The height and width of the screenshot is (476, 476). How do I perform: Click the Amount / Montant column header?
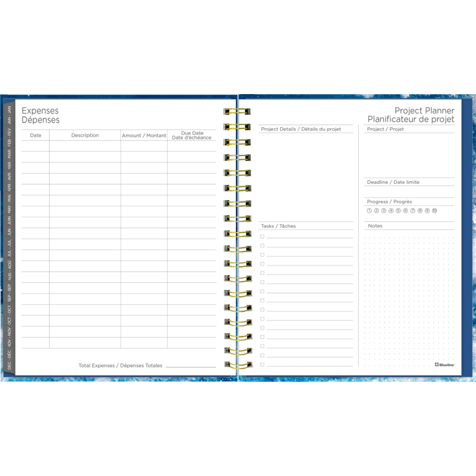coord(144,136)
